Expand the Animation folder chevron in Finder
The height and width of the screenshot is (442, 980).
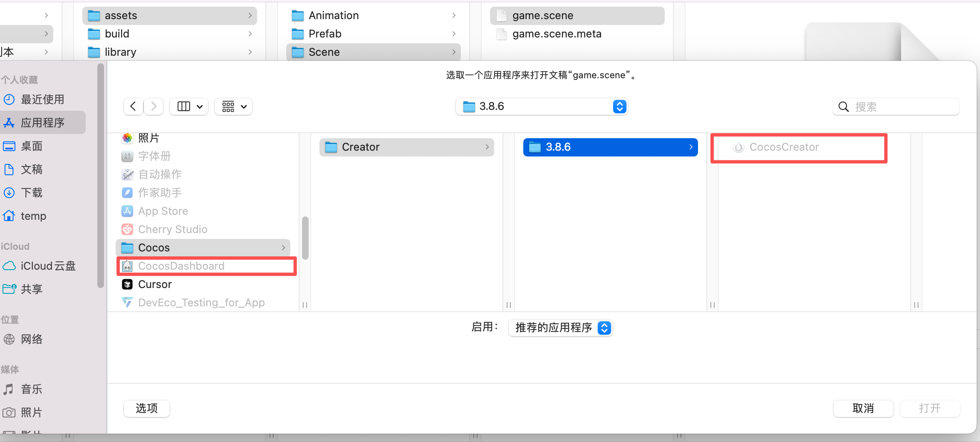(454, 15)
